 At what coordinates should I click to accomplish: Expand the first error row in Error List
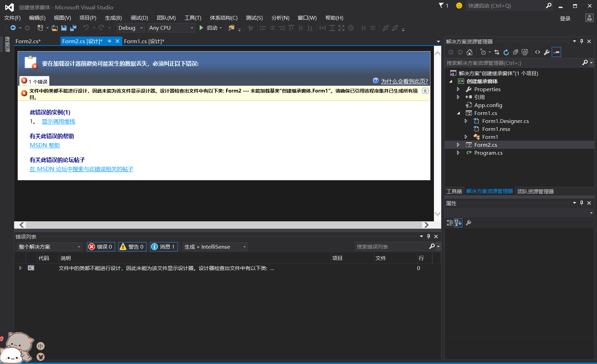coord(20,268)
